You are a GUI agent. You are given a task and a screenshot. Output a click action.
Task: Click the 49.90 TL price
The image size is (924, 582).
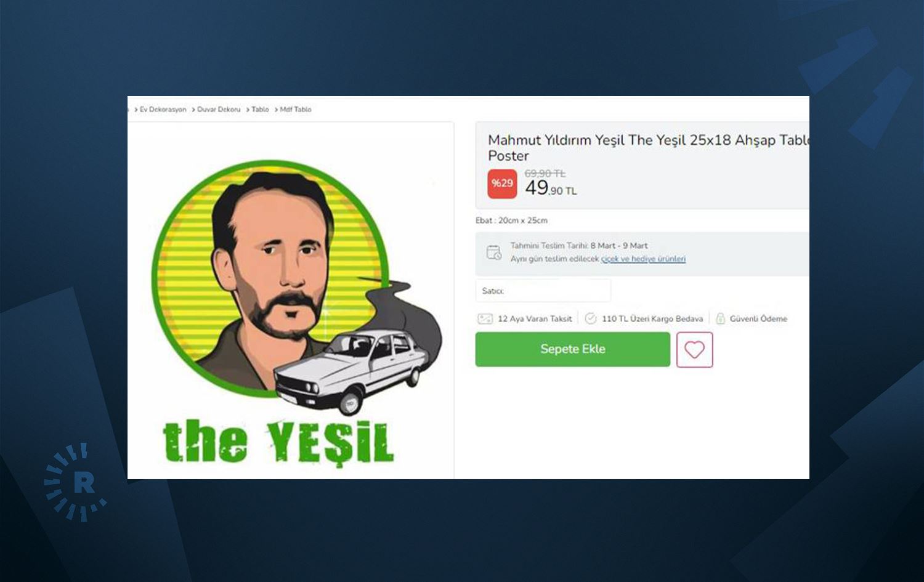pyautogui.click(x=551, y=188)
